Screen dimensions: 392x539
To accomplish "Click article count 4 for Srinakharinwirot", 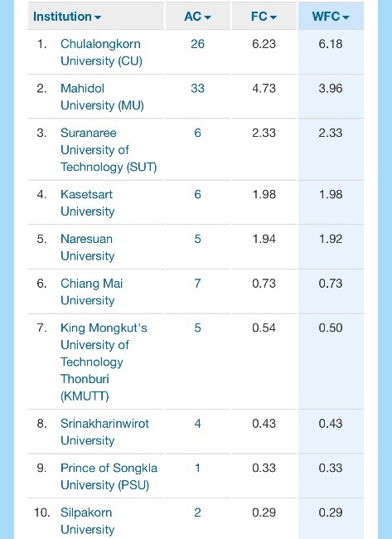I will coord(197,424).
